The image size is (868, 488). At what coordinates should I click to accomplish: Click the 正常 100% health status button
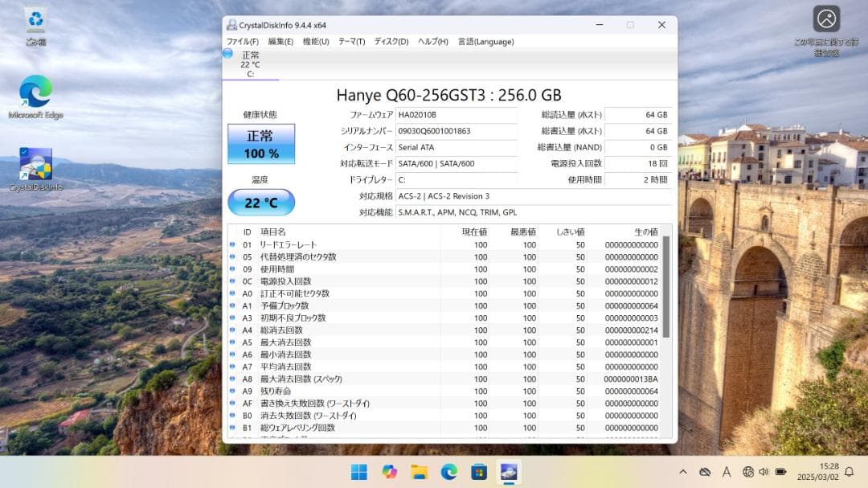point(260,143)
